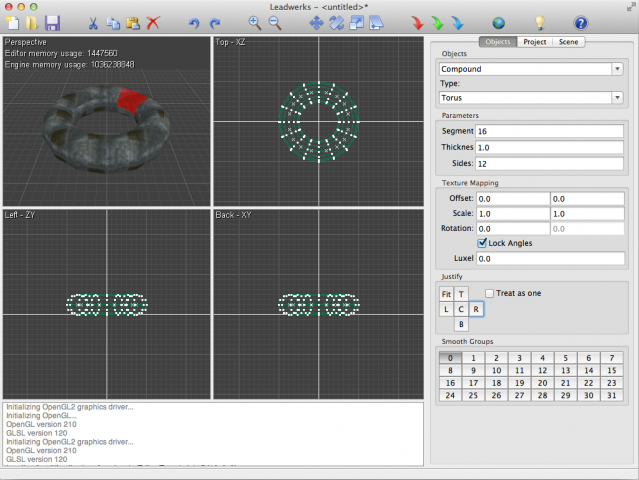The image size is (639, 480).
Task: Click the Cut scissors icon
Action: point(93,22)
